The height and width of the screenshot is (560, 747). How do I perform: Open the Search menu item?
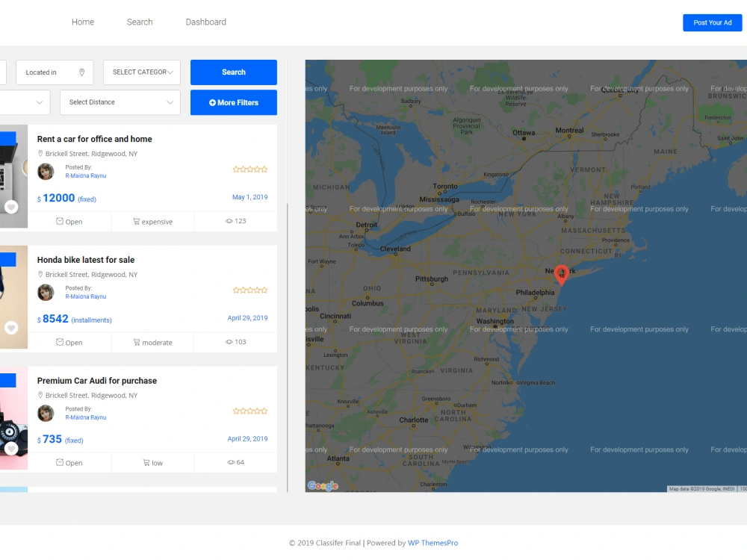click(140, 22)
